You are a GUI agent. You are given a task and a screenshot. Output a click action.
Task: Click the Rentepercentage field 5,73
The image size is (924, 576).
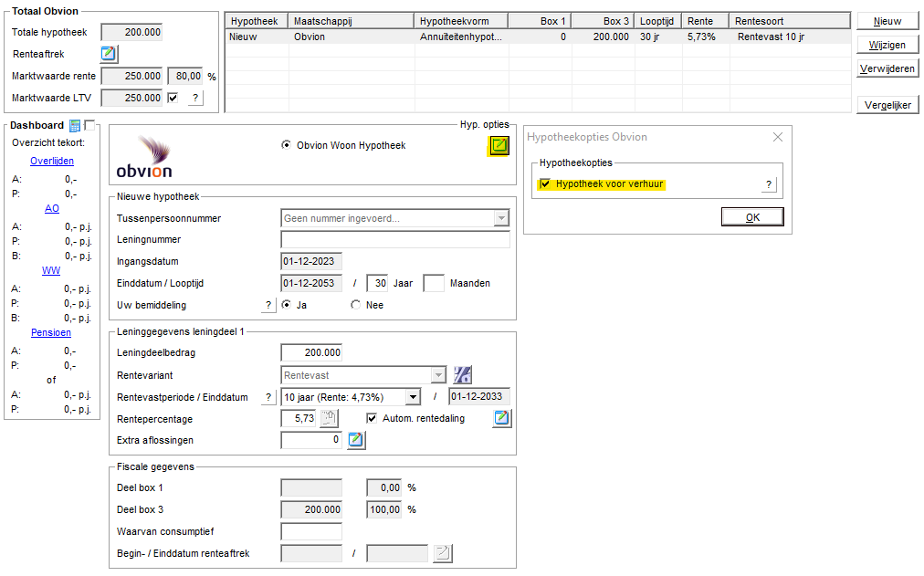(300, 419)
